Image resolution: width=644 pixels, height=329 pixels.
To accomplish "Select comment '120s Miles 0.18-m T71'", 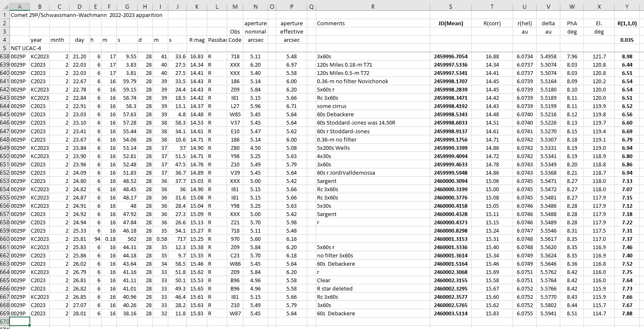I will [373, 65].
